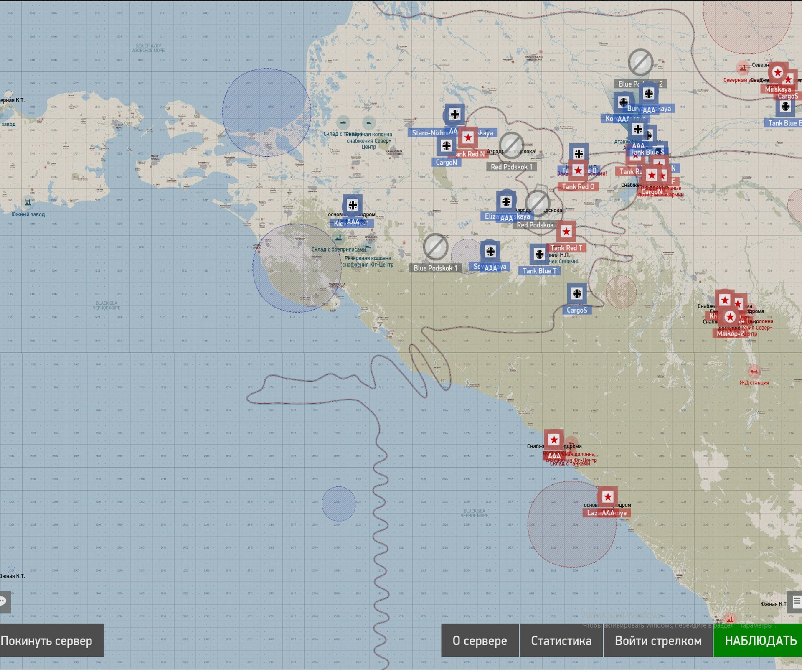Viewport: 802px width, 672px height.
Task: Select the Lazarevskoye red star airfield icon
Action: click(607, 497)
